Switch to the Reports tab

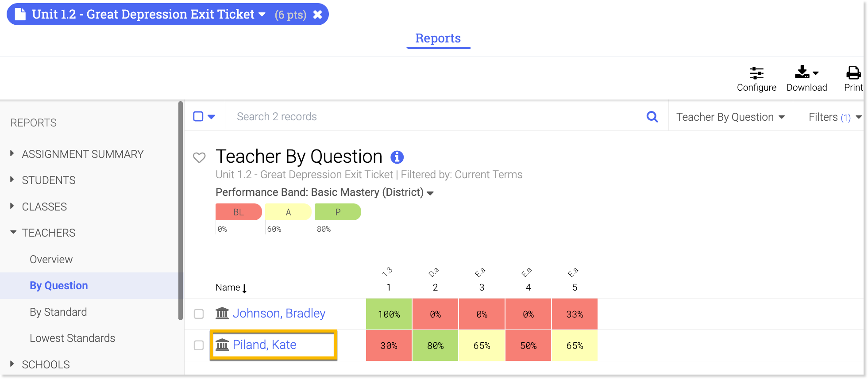pyautogui.click(x=438, y=38)
